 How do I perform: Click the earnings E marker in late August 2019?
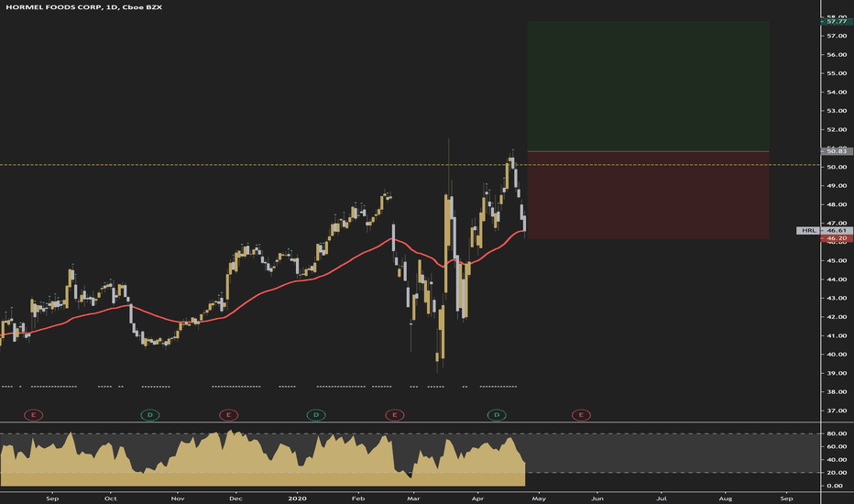[x=33, y=415]
